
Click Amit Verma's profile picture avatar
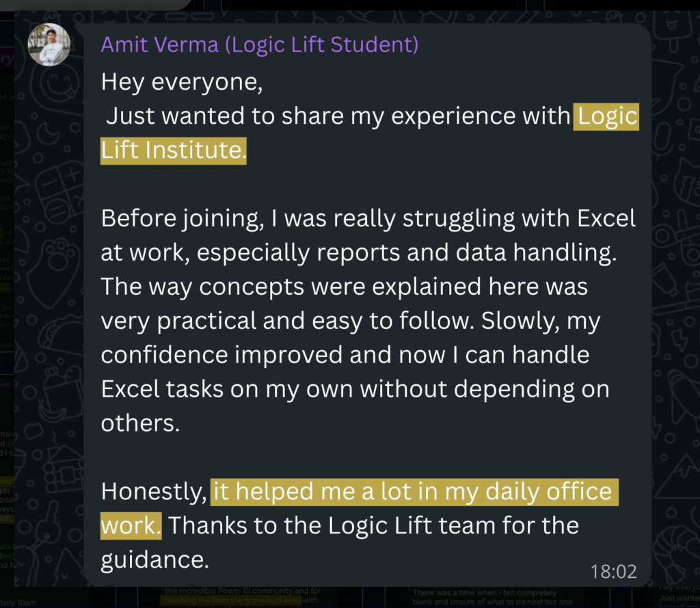pyautogui.click(x=49, y=44)
